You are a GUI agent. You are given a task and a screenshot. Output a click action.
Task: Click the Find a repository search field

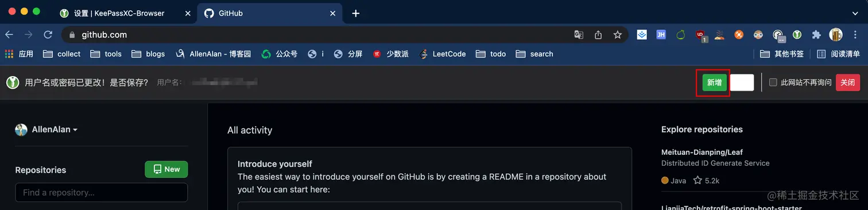pos(102,192)
